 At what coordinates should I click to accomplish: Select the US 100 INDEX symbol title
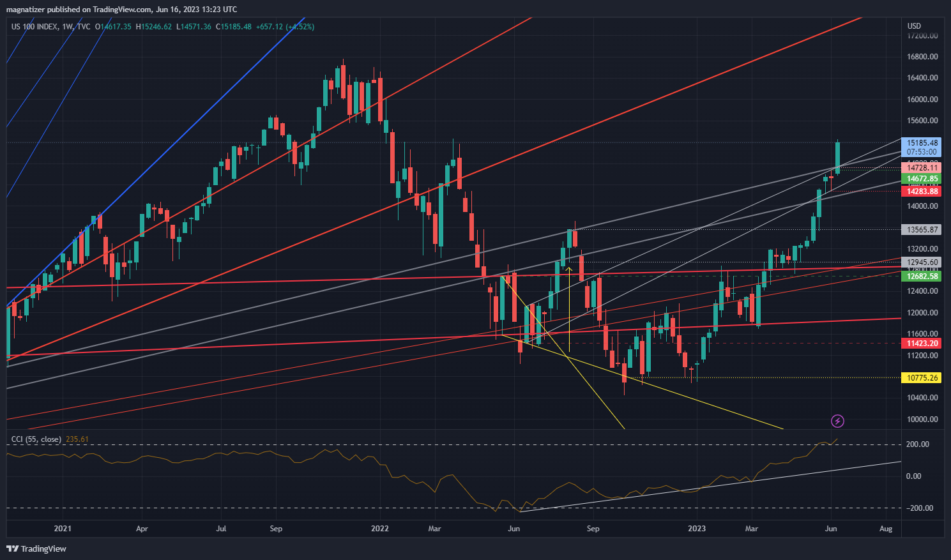point(34,27)
